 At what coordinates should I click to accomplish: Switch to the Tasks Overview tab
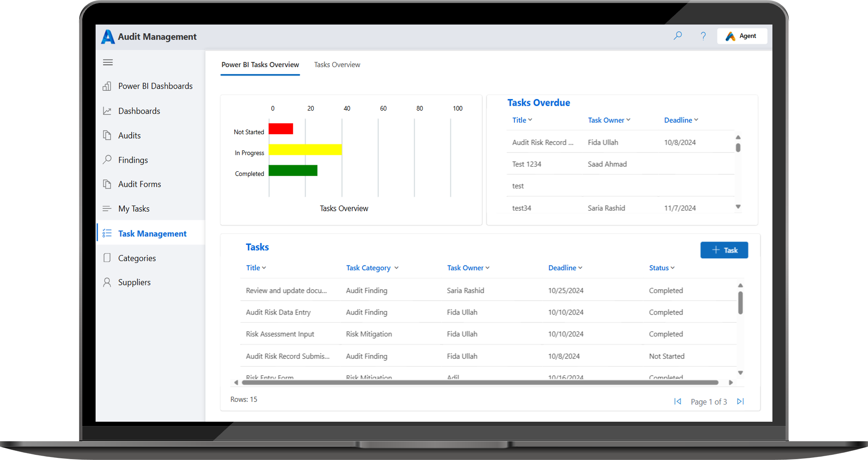pos(337,65)
